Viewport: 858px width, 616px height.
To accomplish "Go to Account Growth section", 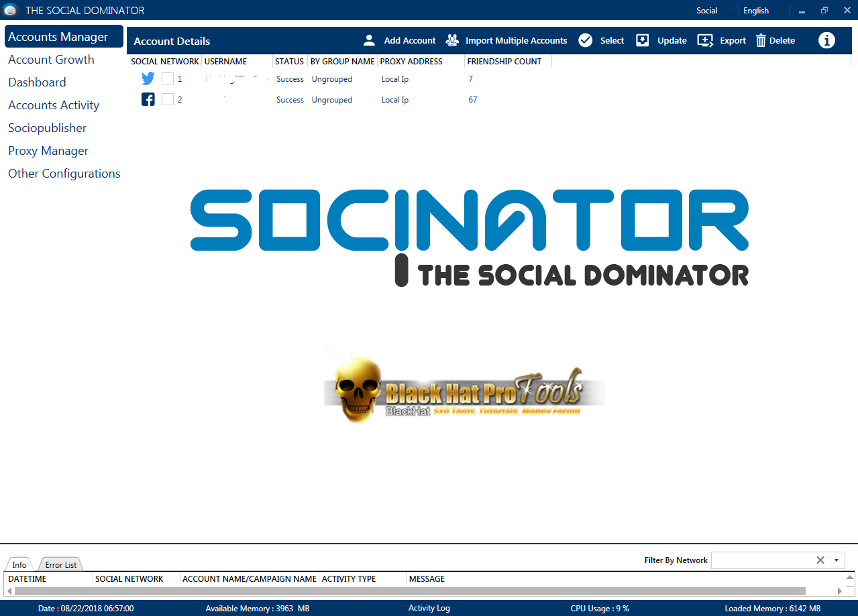I will click(51, 59).
